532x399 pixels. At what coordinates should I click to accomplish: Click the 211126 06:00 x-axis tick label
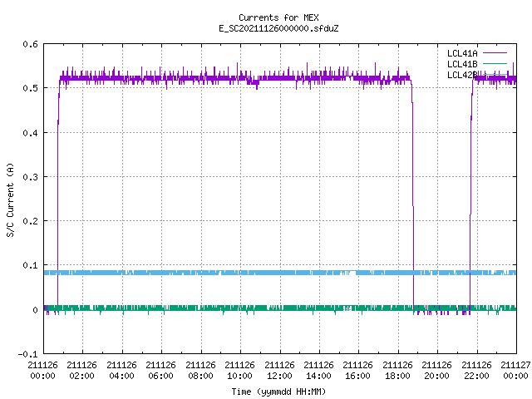[x=160, y=370]
